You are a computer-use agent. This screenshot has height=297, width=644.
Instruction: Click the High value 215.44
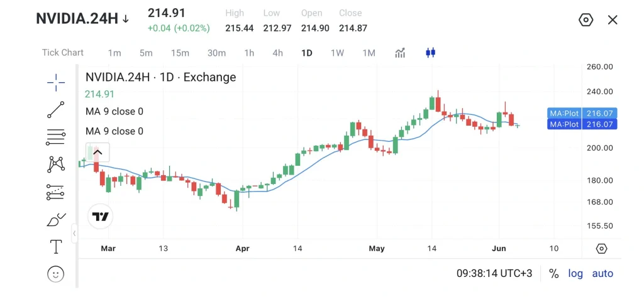pyautogui.click(x=240, y=28)
